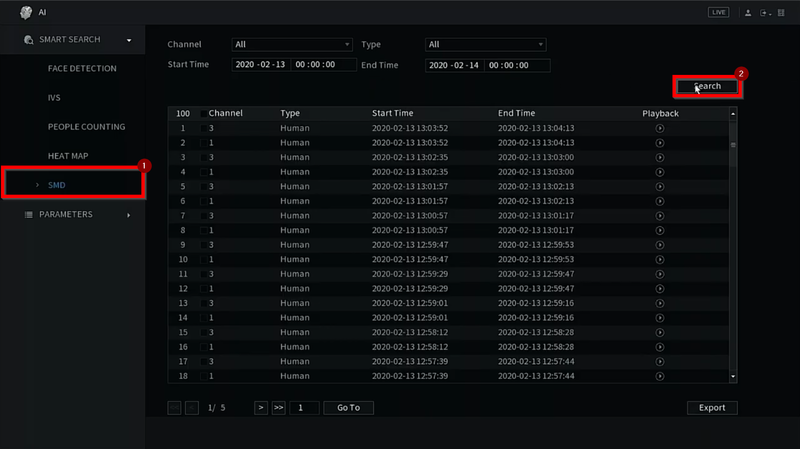Play back the row 5 recording
Screen dimensions: 800x449
coord(660,187)
